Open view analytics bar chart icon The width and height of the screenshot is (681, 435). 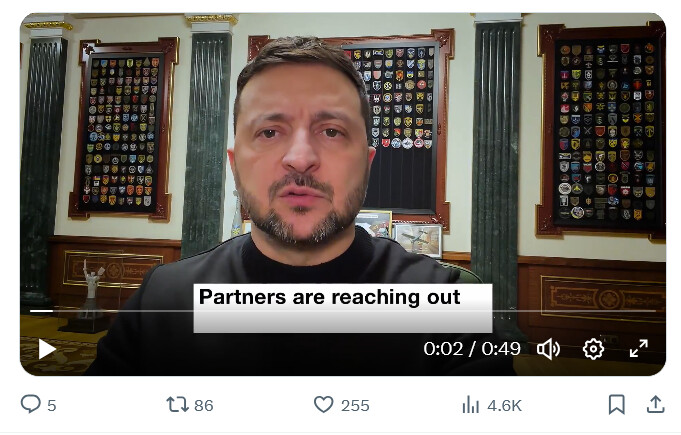(471, 405)
